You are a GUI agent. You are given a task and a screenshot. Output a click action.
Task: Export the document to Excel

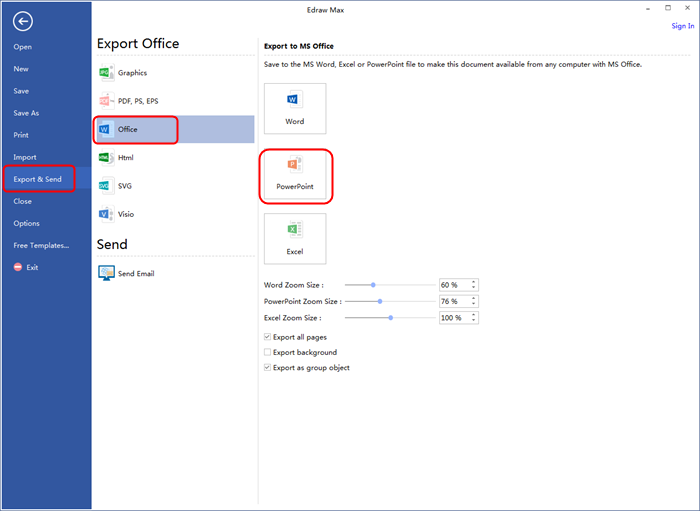[x=295, y=239]
